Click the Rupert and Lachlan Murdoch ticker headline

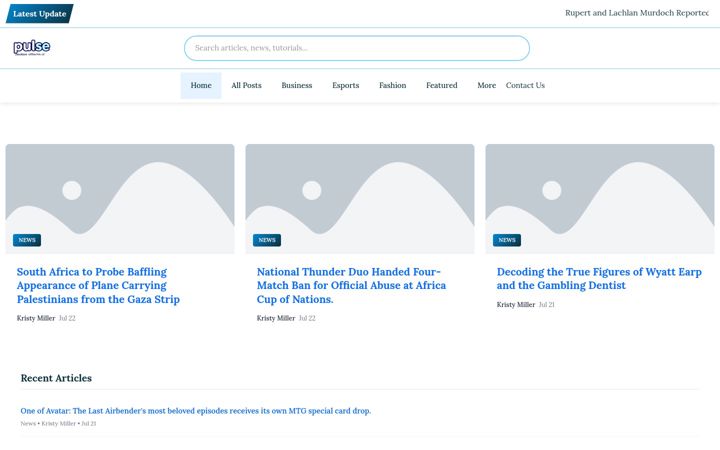pos(637,13)
